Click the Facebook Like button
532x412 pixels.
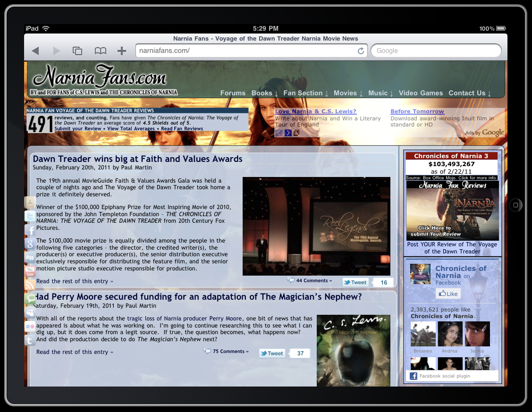click(x=448, y=294)
